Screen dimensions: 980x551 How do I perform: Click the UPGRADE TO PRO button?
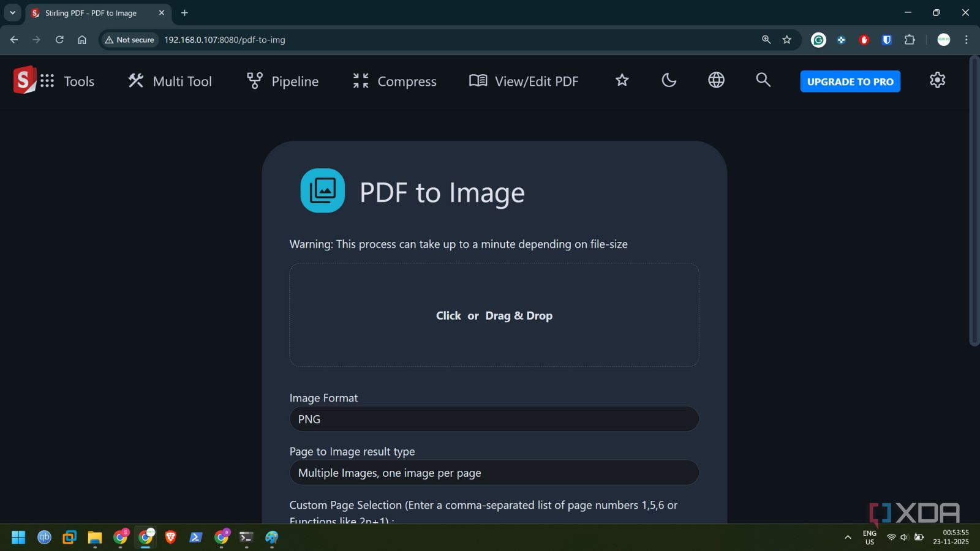pyautogui.click(x=850, y=81)
